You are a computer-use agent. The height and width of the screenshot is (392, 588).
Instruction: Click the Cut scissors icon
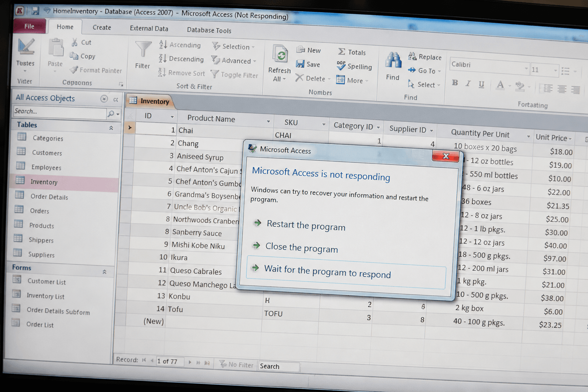pyautogui.click(x=75, y=42)
